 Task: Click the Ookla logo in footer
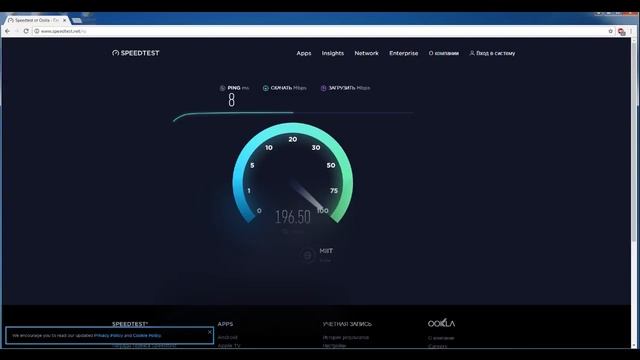441,323
